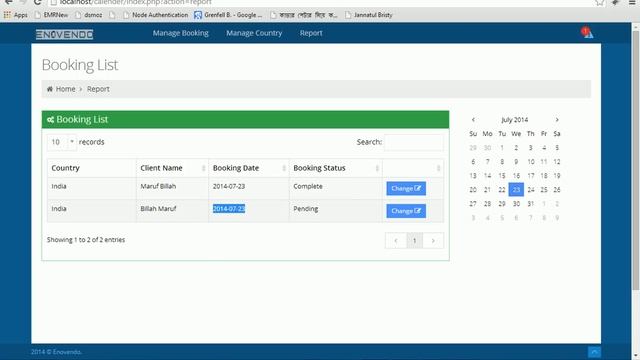640x360 pixels.
Task: Open the browser menu hamburger icon
Action: coord(632,2)
